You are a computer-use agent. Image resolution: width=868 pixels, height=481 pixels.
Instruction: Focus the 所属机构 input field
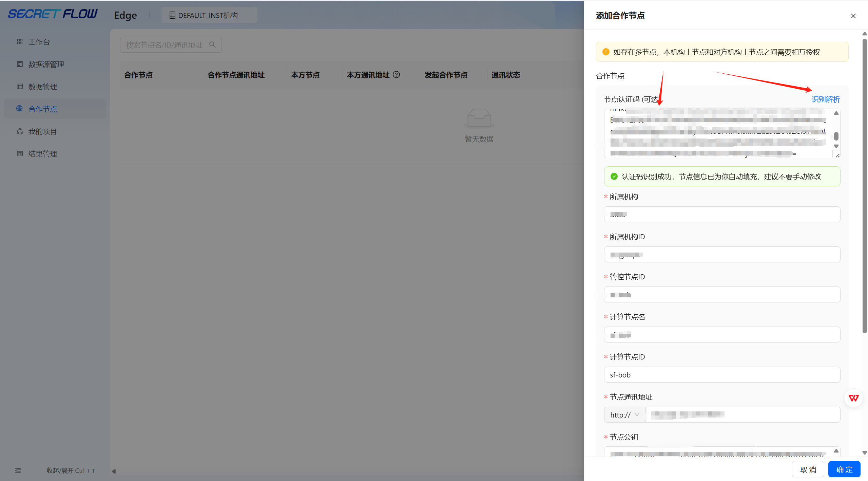722,214
